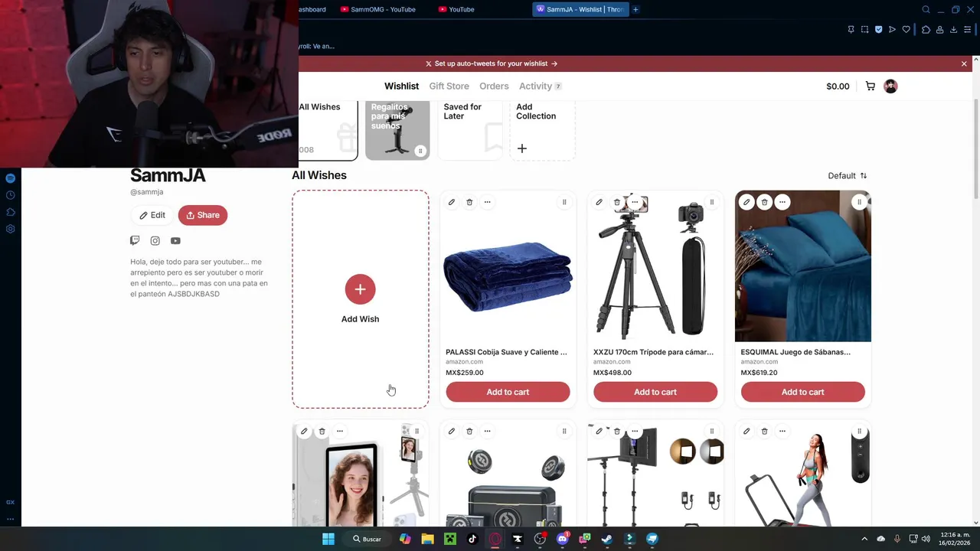Open more options for ESQUIMAL Sábanas wish

782,202
